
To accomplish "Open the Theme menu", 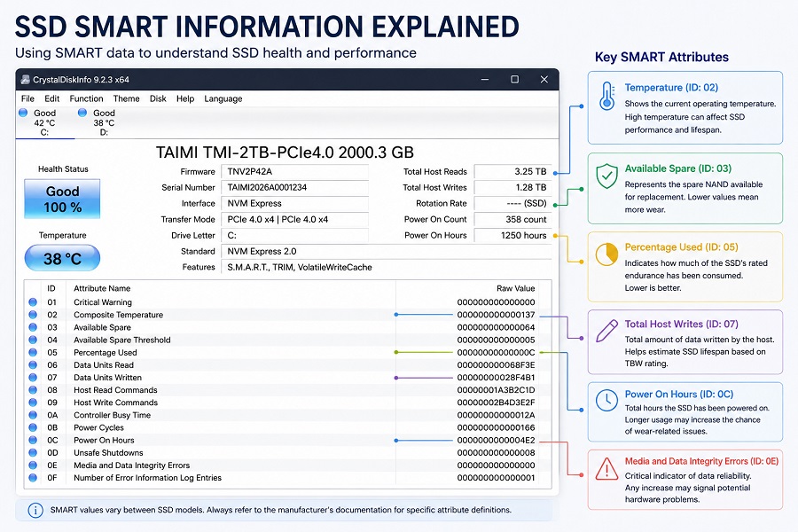I will pos(126,98).
